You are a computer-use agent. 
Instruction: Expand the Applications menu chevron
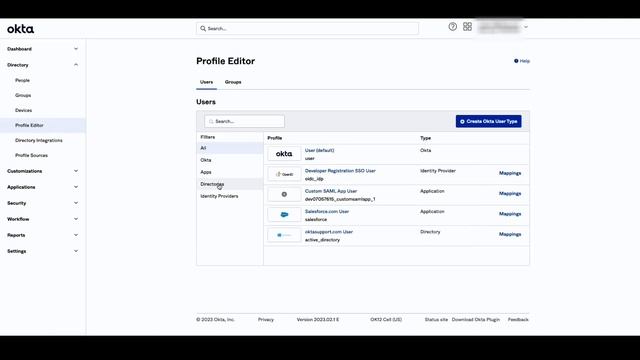coord(76,187)
